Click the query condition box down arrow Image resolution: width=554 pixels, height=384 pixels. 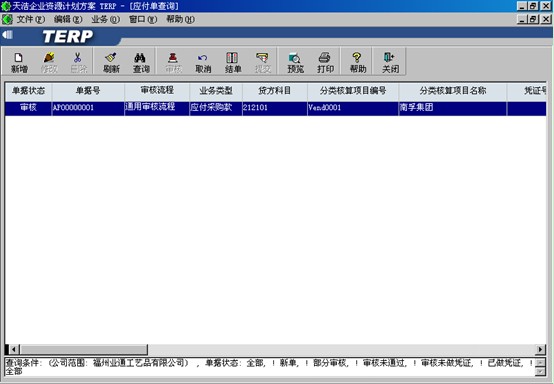(540, 372)
